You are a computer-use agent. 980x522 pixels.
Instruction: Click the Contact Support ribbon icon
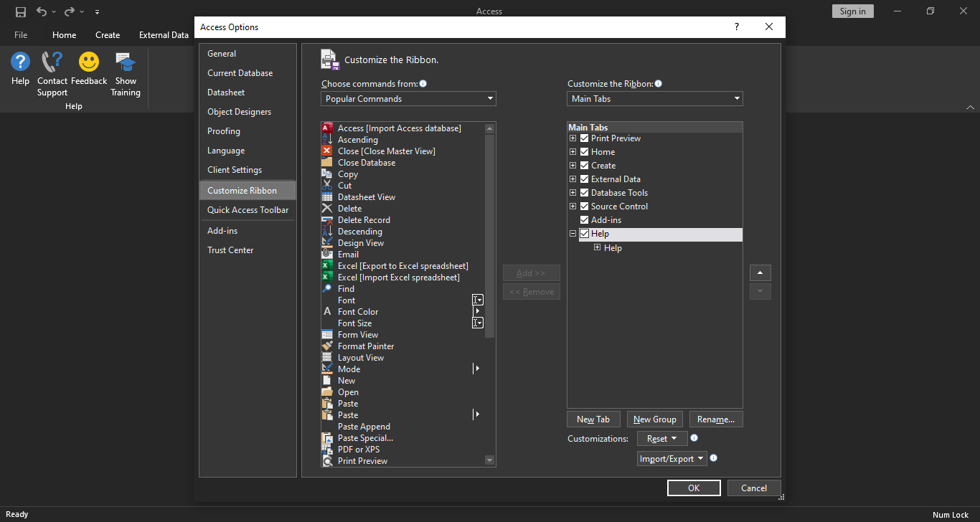52,62
